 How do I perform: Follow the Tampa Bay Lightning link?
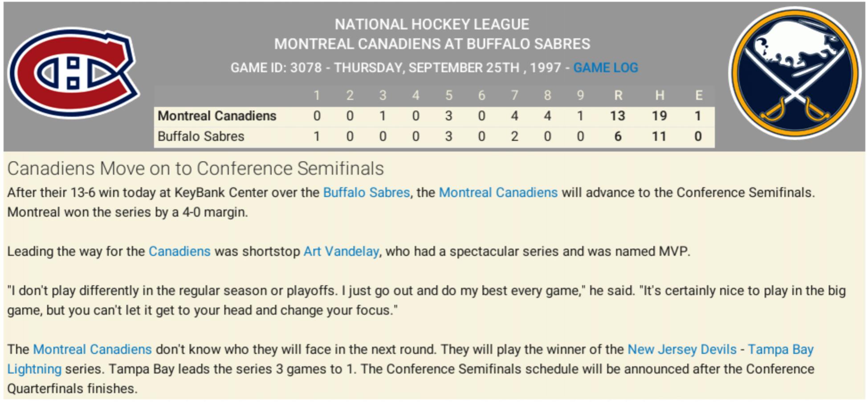(780, 349)
